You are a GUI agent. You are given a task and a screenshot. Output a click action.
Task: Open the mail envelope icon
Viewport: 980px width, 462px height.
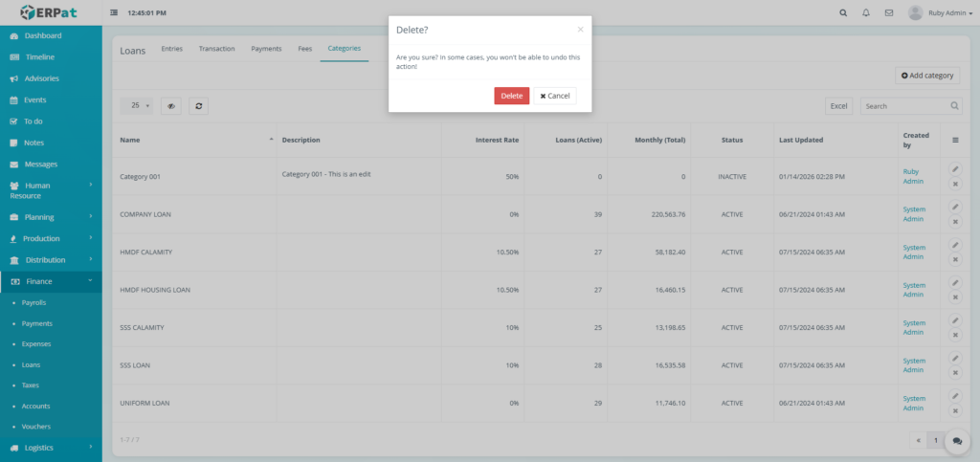coord(889,13)
